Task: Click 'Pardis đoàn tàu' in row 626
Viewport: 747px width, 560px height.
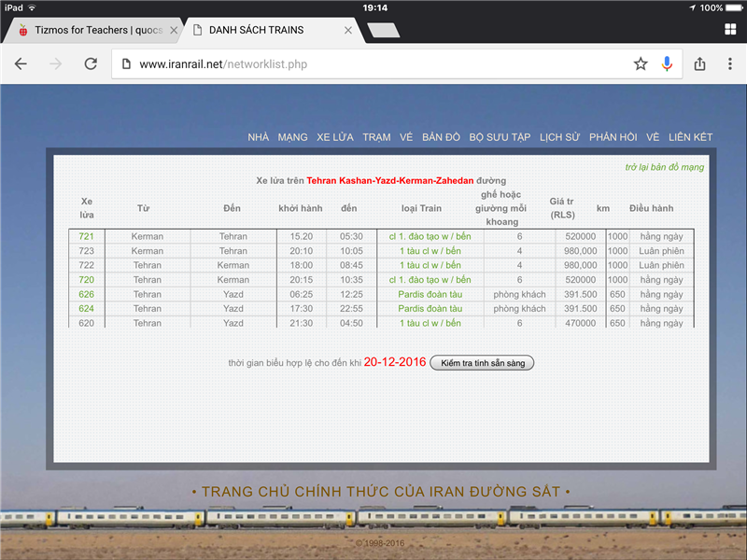Action: pos(430,294)
